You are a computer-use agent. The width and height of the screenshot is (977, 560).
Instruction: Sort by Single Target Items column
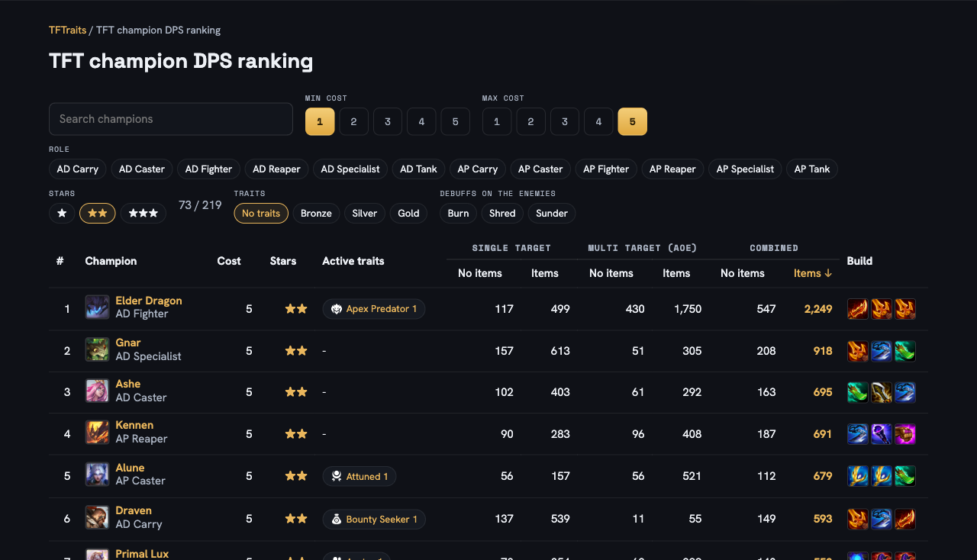[x=545, y=273]
